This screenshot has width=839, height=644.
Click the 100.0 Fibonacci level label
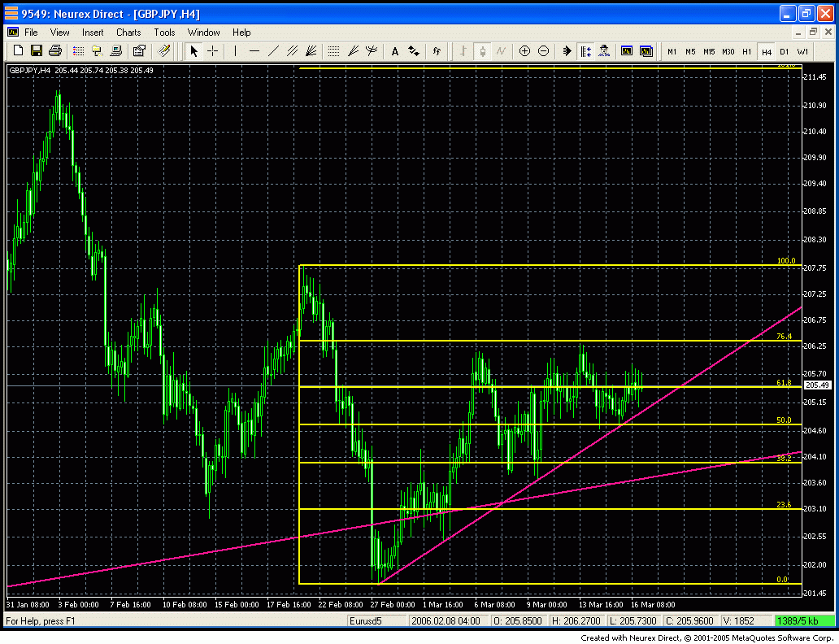click(x=786, y=261)
